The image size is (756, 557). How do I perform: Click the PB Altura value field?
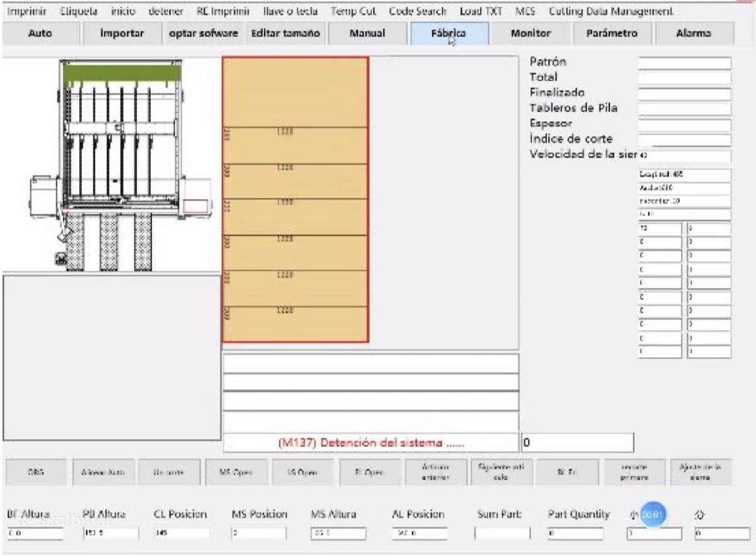point(110,534)
